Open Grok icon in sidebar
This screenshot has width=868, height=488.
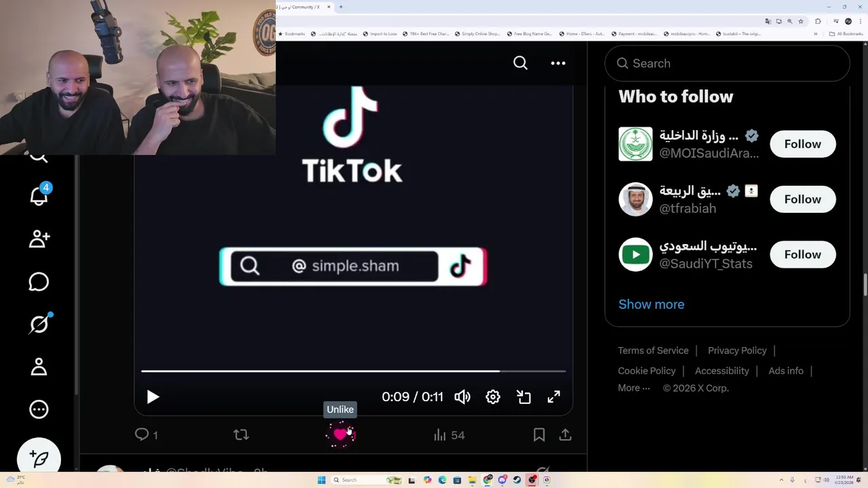(x=39, y=324)
